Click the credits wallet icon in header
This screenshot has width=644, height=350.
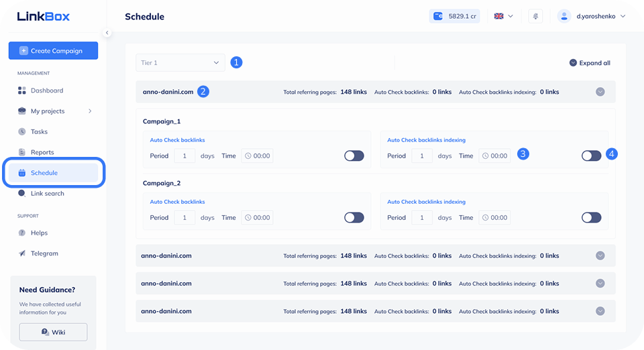439,16
